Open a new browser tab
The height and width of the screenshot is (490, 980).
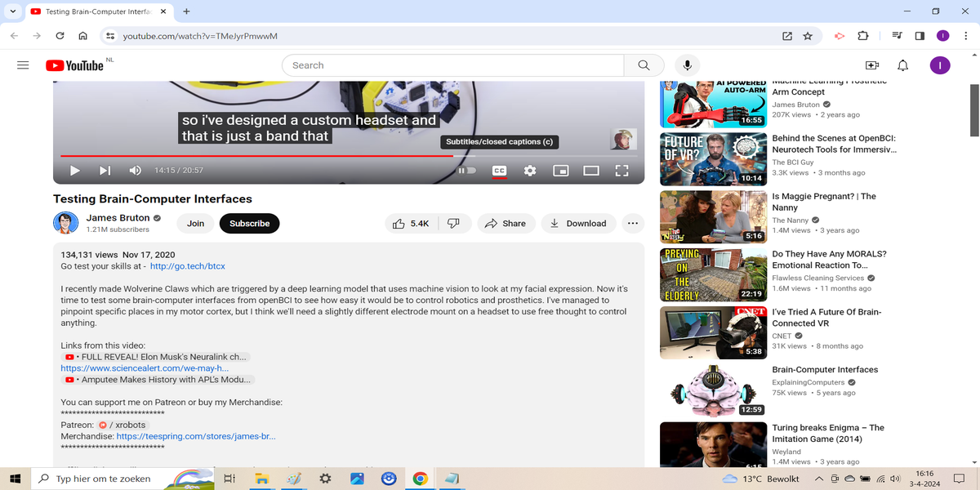[x=187, y=11]
